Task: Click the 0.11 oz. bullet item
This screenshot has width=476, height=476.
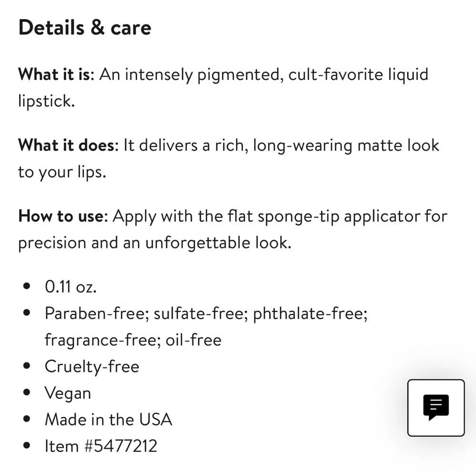Action: (71, 287)
